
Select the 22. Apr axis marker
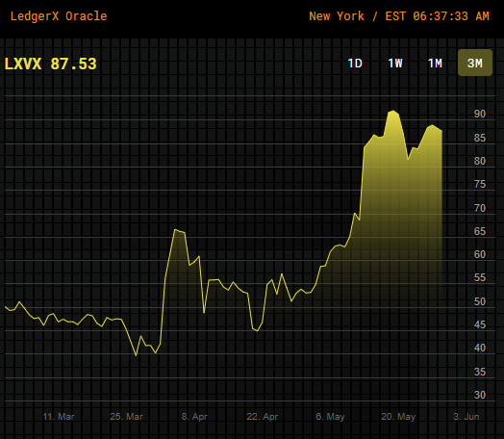262,417
